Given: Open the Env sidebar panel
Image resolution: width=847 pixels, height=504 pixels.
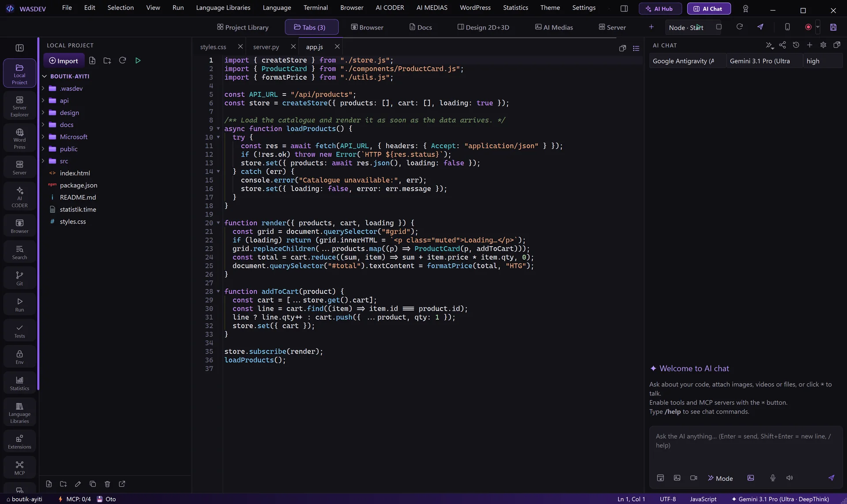Looking at the screenshot, I should (x=19, y=357).
